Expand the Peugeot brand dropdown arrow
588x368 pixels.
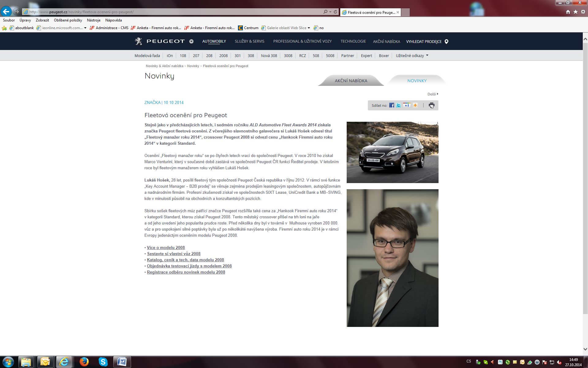point(191,41)
